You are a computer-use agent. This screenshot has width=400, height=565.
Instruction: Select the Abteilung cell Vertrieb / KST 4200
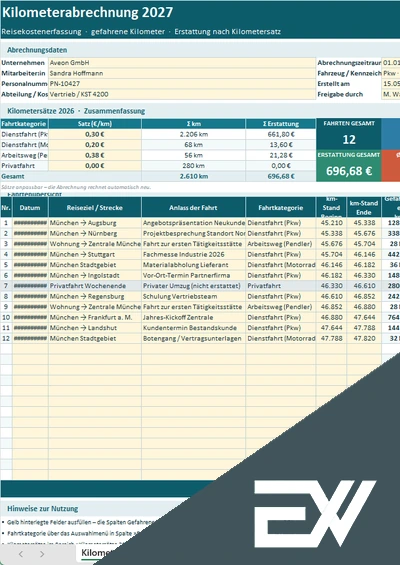coord(182,94)
